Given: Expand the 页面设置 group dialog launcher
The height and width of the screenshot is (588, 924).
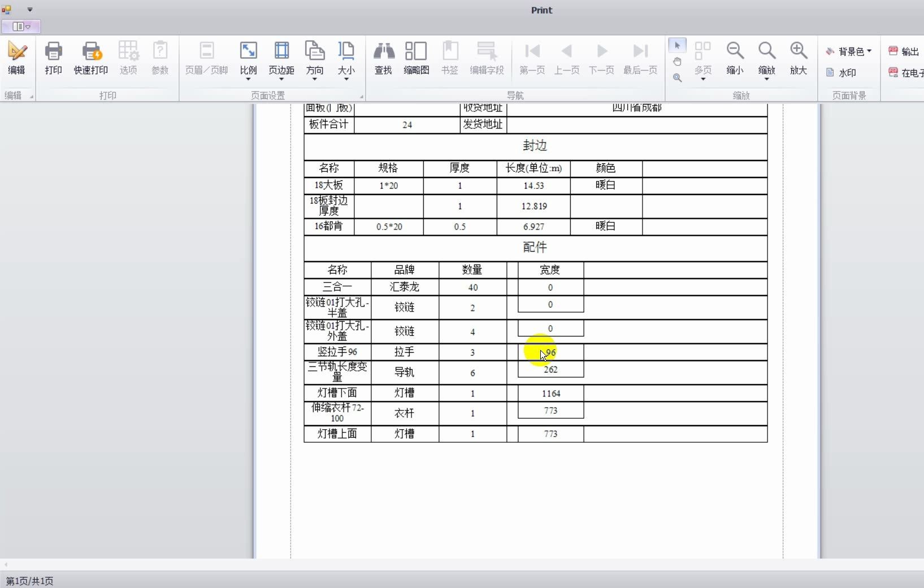Looking at the screenshot, I should pos(362,97).
